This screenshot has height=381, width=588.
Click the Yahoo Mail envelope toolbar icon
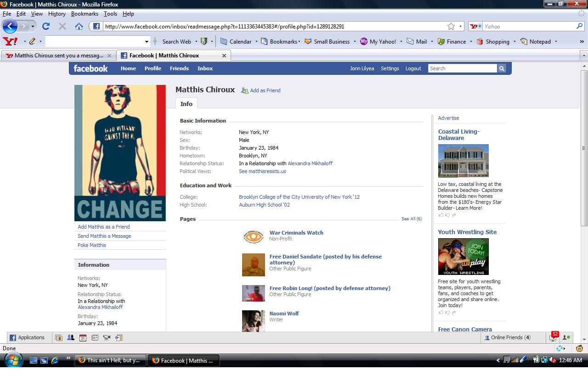pyautogui.click(x=410, y=41)
